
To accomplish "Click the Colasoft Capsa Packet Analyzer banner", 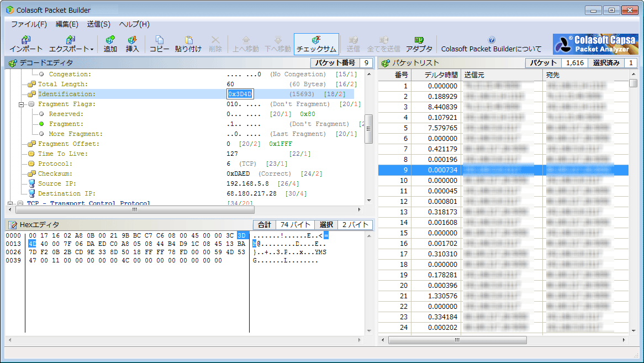I will click(595, 44).
